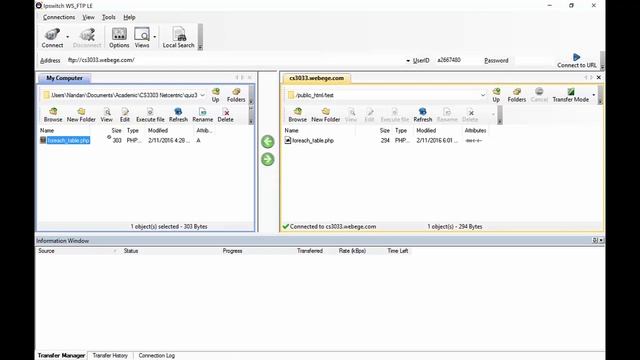Switch to Connection Log tab
Screen dimensions: 640x360
click(157, 356)
